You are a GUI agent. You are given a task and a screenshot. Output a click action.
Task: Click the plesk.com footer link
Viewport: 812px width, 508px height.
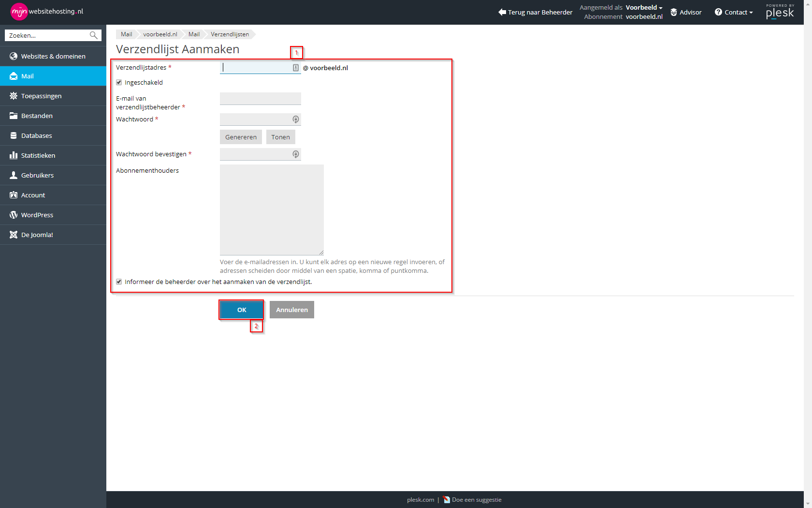point(420,500)
